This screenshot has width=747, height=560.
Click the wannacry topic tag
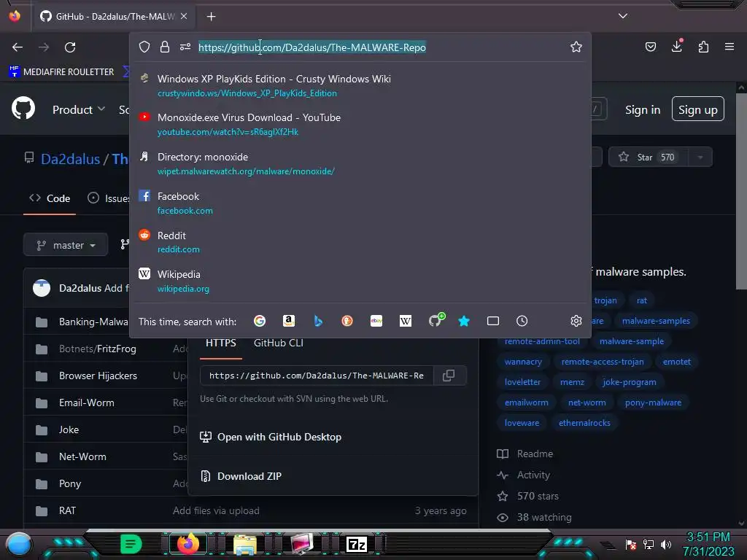click(523, 362)
